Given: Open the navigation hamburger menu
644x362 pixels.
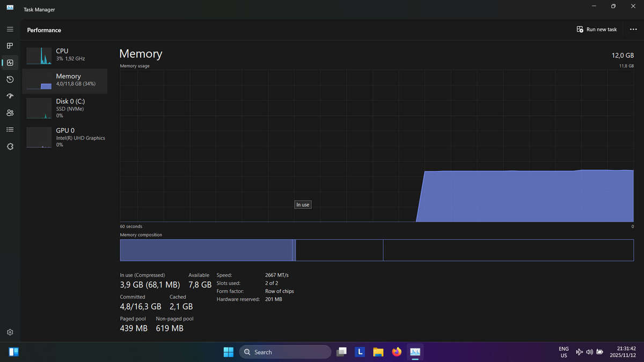Looking at the screenshot, I should click(10, 29).
